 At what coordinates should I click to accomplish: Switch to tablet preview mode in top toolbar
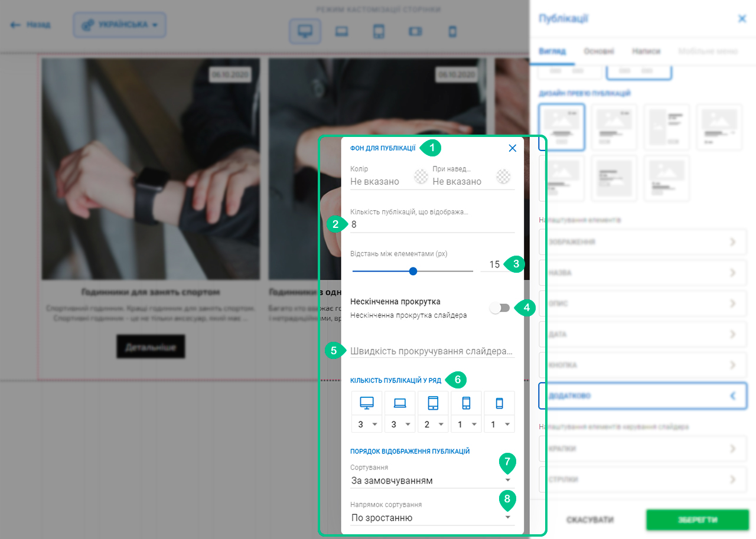[379, 31]
